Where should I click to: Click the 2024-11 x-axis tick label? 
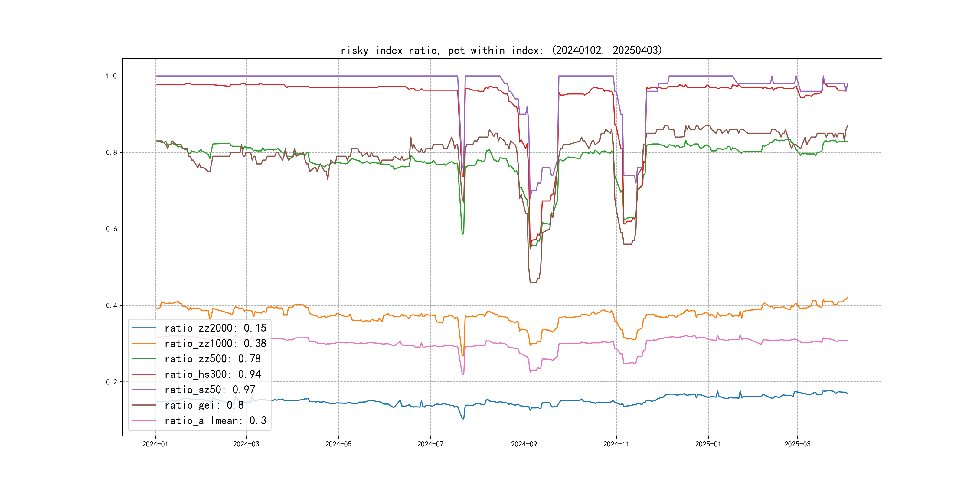[x=616, y=444]
